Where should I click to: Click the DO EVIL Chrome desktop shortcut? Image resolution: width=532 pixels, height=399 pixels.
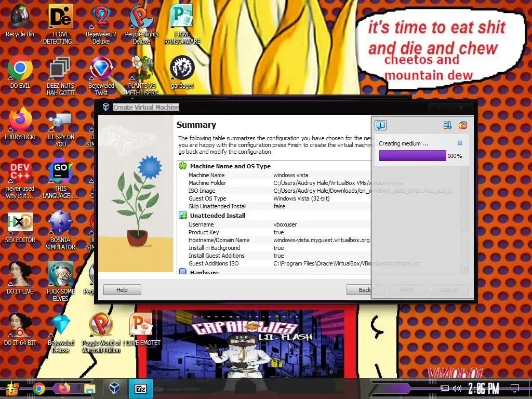(x=20, y=73)
